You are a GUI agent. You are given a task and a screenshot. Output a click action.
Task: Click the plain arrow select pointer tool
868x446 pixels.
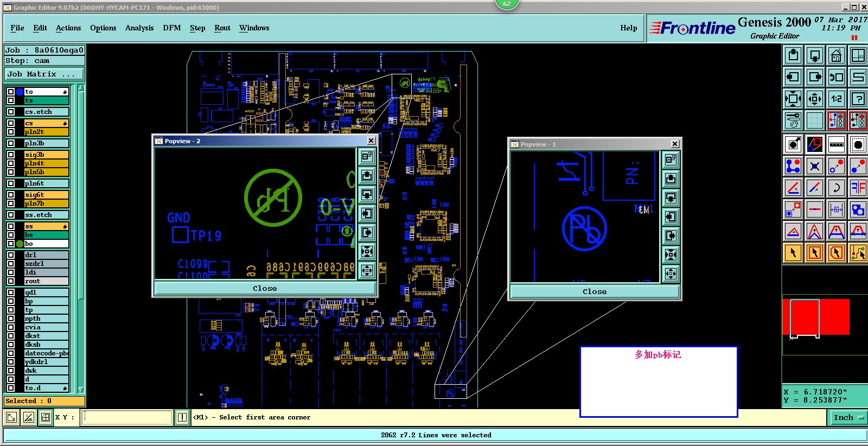[x=793, y=253]
